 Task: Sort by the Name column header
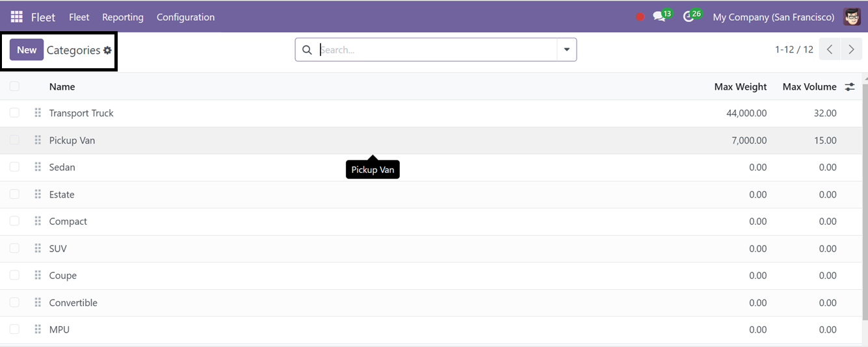tap(62, 86)
